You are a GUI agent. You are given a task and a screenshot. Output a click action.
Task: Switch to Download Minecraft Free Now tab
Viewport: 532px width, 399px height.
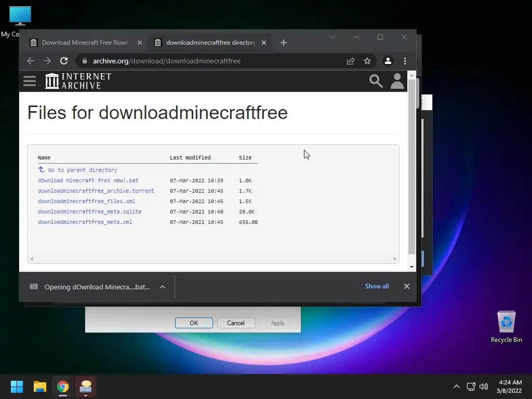coord(85,43)
